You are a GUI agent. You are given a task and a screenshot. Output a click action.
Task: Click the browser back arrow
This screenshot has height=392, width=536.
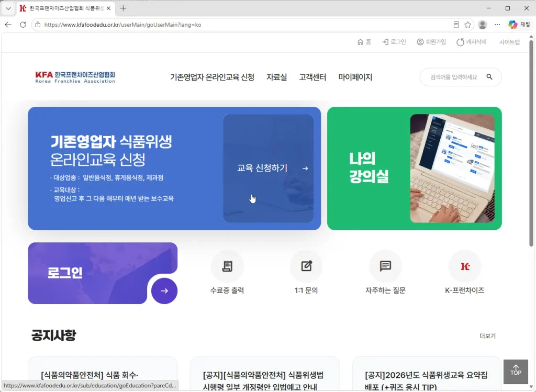pyautogui.click(x=8, y=25)
